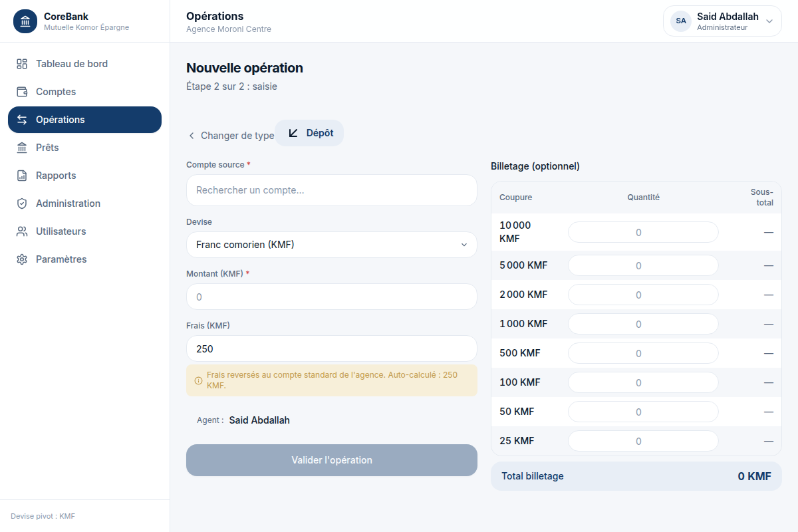Click the Mutuelle Komor Épargne subtitle
The image size is (798, 532).
click(x=86, y=27)
